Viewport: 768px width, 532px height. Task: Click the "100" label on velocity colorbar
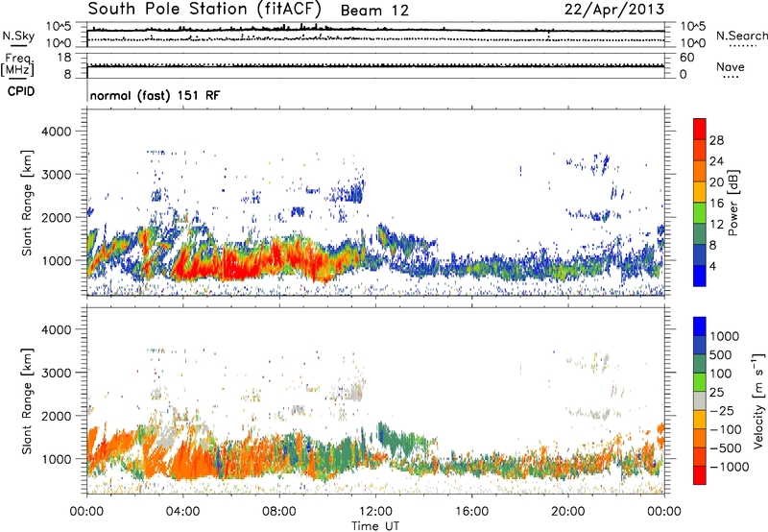(x=721, y=374)
